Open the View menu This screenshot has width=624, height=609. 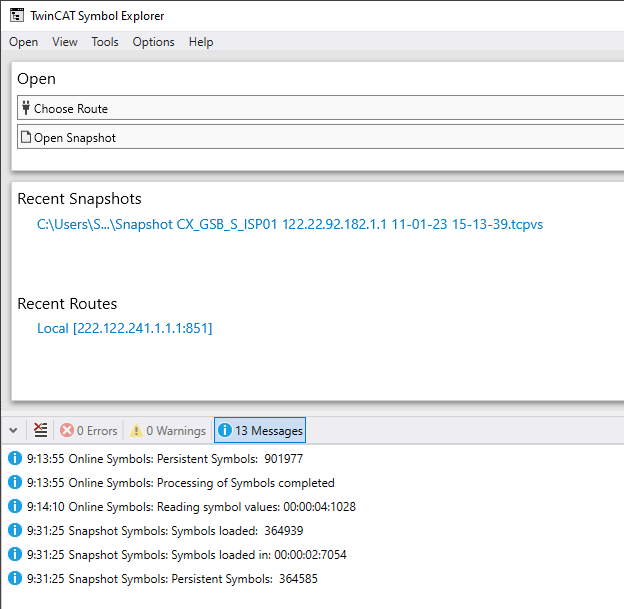64,42
